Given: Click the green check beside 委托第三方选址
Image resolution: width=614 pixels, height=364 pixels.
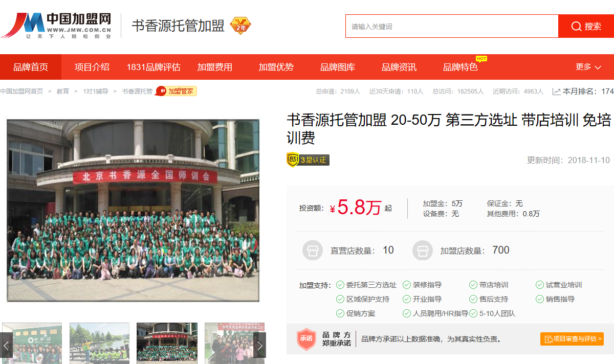Looking at the screenshot, I should coord(340,285).
